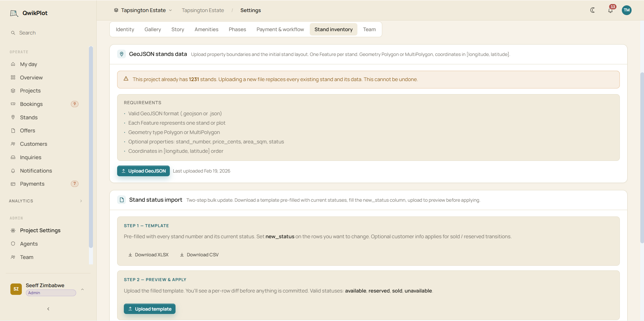Download the XLSX template

[x=148, y=255]
